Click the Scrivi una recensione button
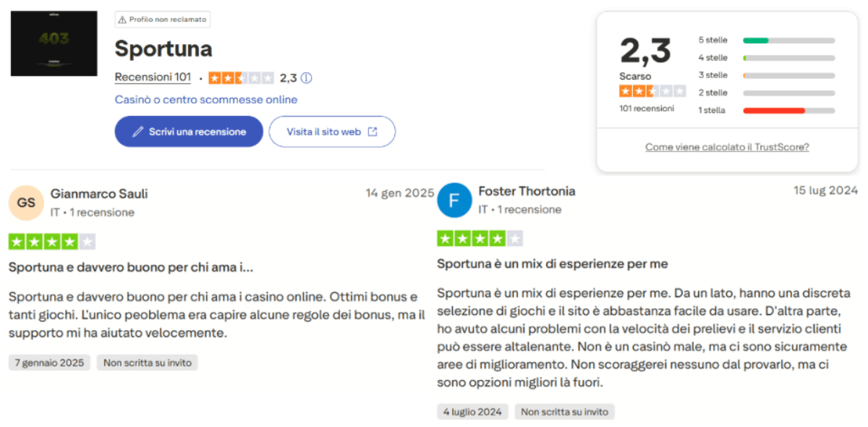 (x=189, y=131)
